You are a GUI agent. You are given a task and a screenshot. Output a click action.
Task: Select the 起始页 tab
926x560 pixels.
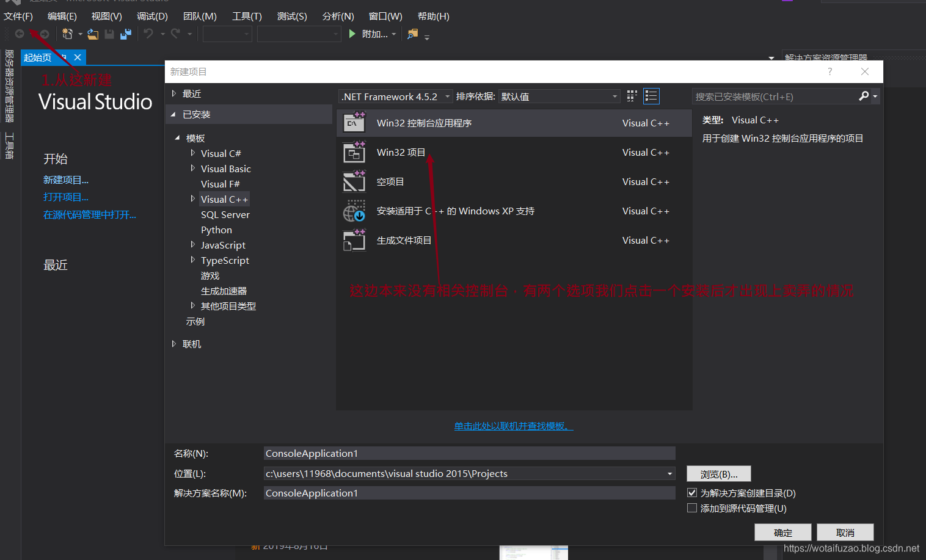click(38, 57)
